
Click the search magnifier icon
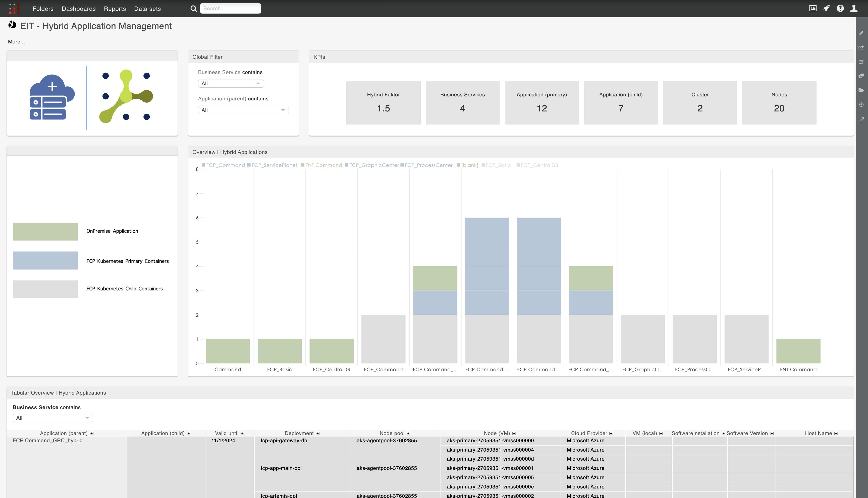(x=194, y=8)
